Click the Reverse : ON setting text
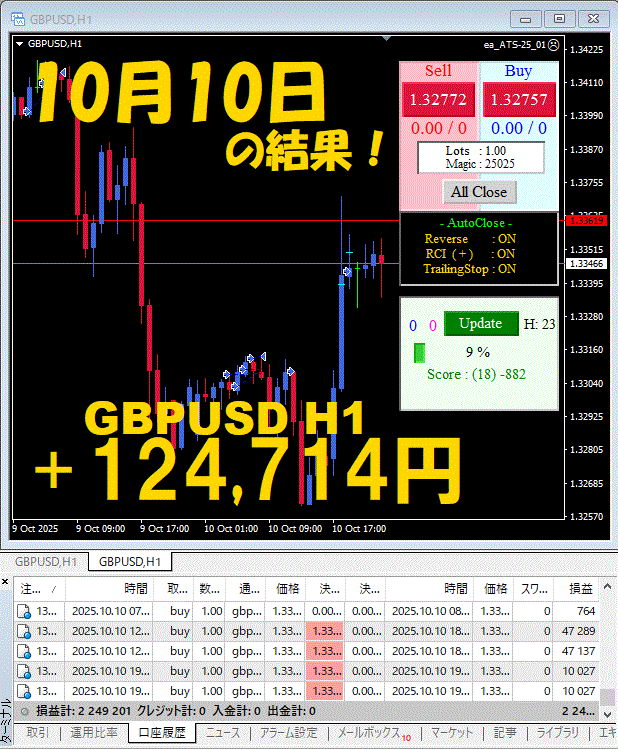The image size is (618, 749). point(470,239)
